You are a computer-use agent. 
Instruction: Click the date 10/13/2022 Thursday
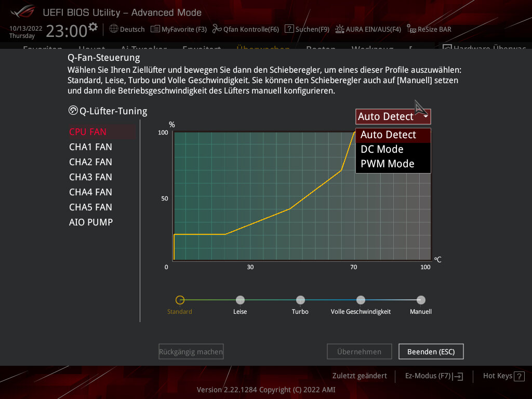tap(26, 32)
